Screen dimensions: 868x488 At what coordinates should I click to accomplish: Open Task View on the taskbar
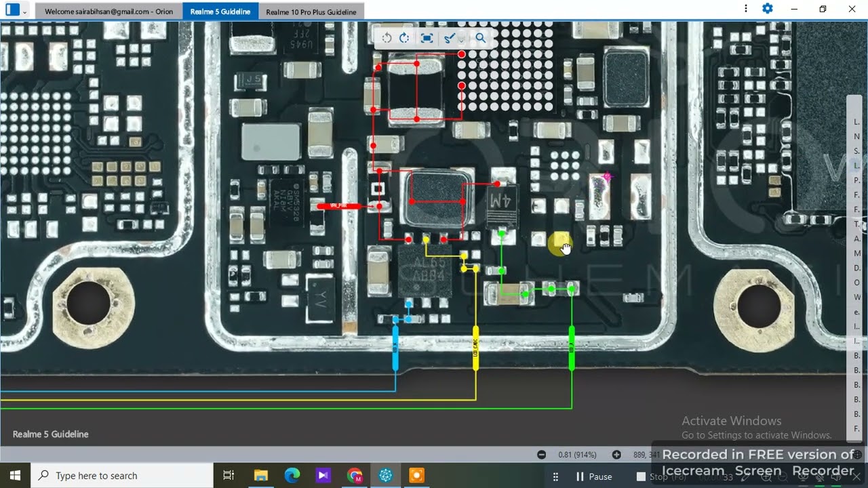click(x=229, y=476)
